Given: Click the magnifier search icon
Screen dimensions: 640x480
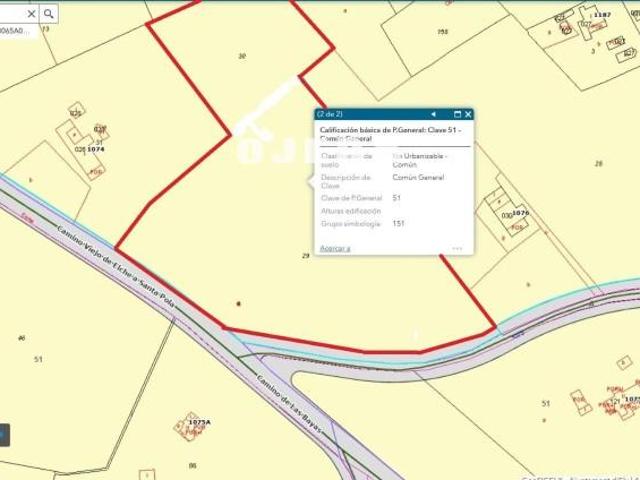Looking at the screenshot, I should [x=49, y=14].
